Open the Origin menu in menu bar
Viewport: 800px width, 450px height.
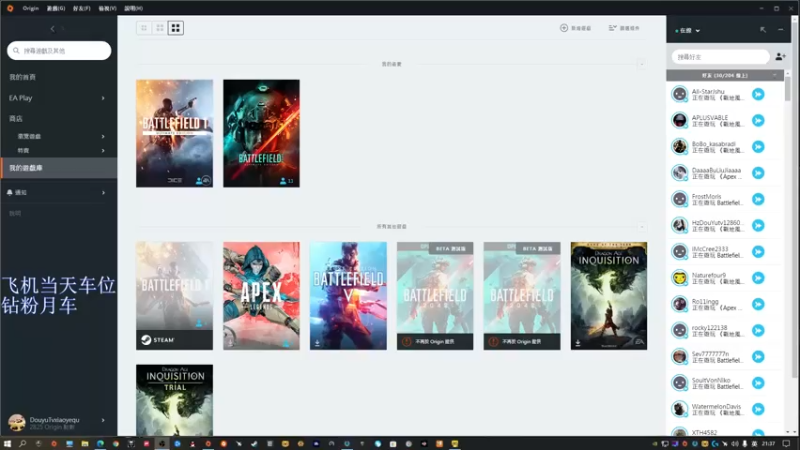(31, 8)
